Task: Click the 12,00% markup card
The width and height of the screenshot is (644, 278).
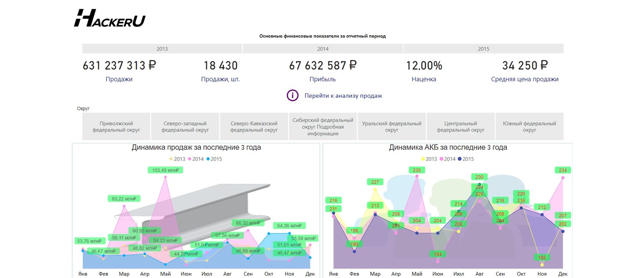Action: pos(424,65)
